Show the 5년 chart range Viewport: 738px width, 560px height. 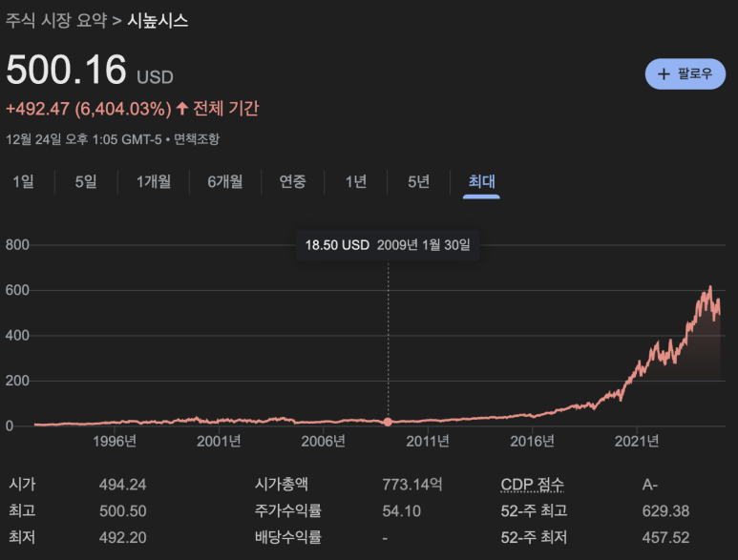coord(418,181)
